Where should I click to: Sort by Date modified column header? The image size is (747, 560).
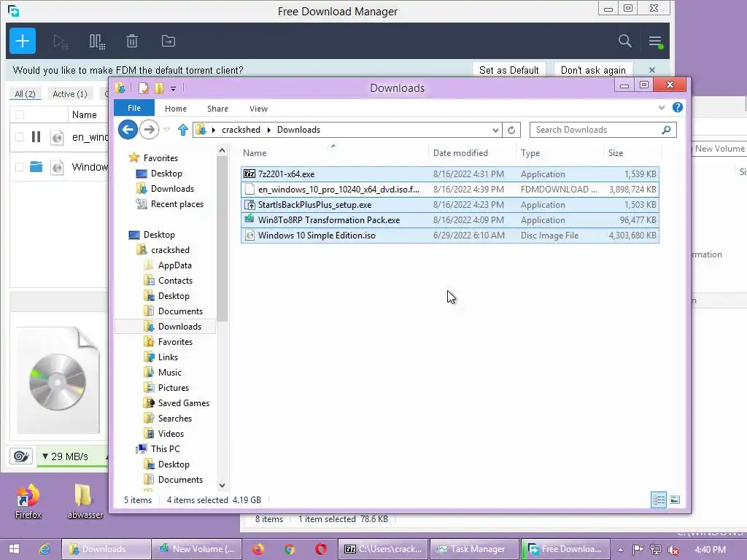pos(472,153)
